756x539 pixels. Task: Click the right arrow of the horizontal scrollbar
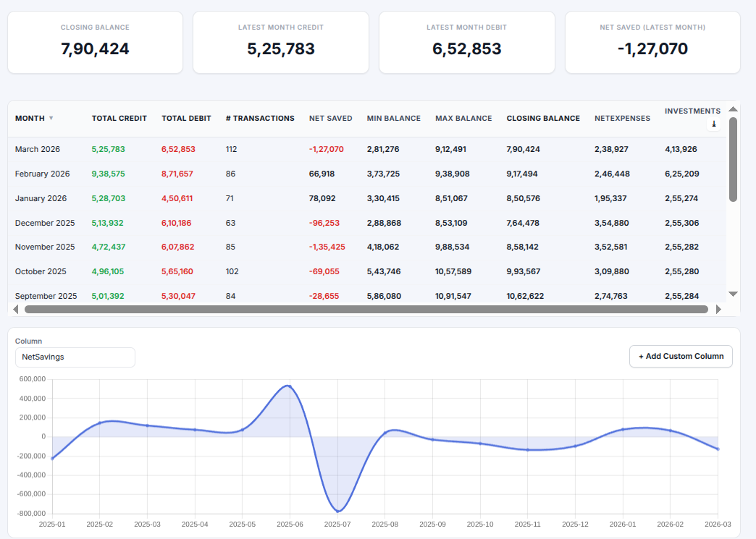[718, 309]
